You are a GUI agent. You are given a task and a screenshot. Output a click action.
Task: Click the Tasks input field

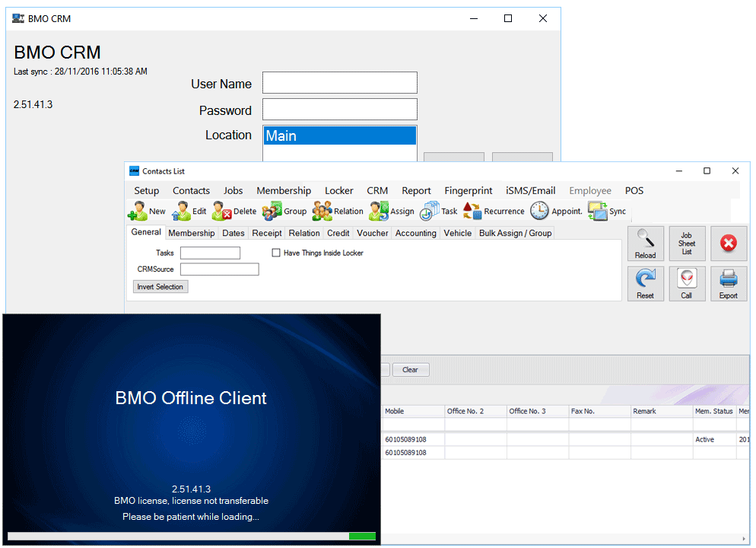coord(210,253)
